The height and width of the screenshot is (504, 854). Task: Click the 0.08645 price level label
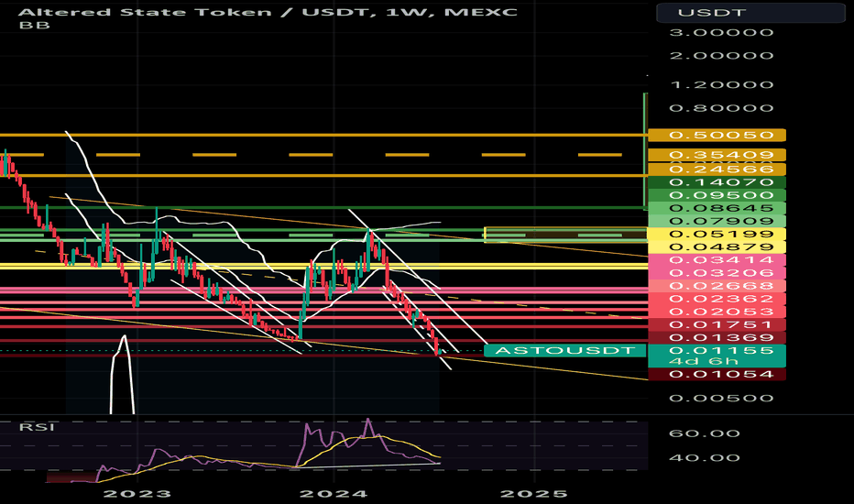click(x=717, y=208)
